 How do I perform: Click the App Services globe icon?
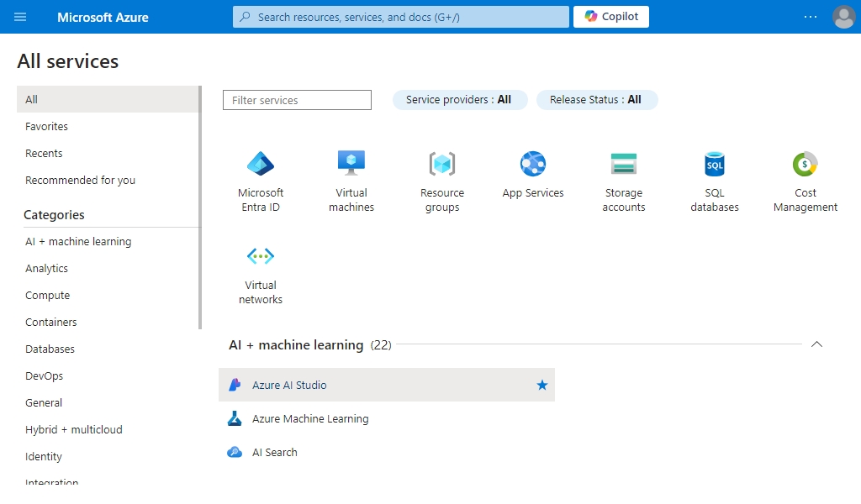(532, 164)
